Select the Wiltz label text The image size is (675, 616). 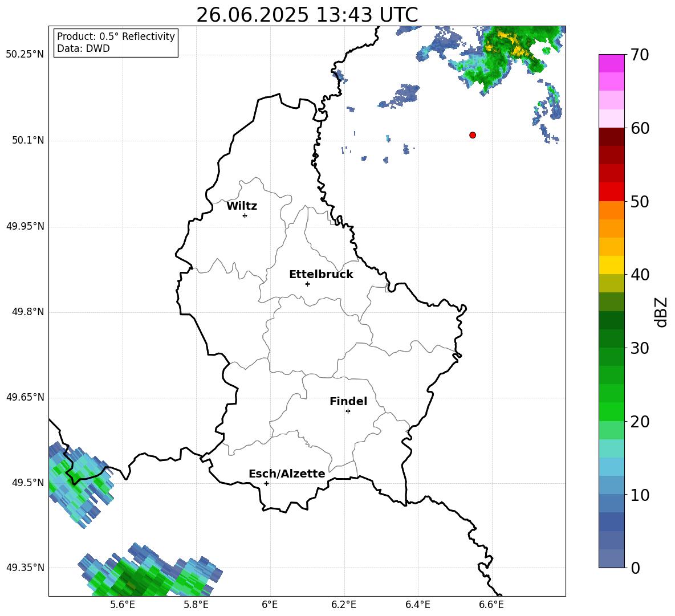pyautogui.click(x=242, y=206)
